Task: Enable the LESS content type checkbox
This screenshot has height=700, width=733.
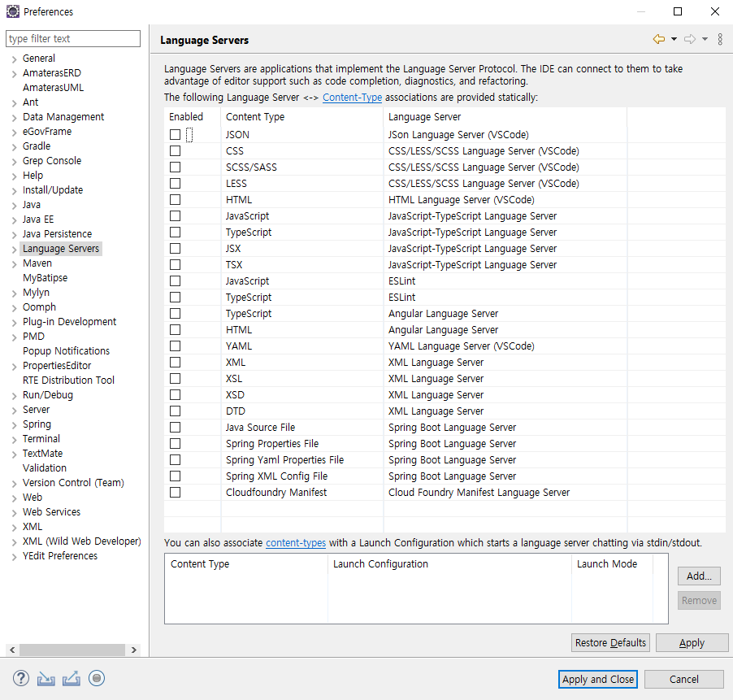Action: pyautogui.click(x=175, y=183)
